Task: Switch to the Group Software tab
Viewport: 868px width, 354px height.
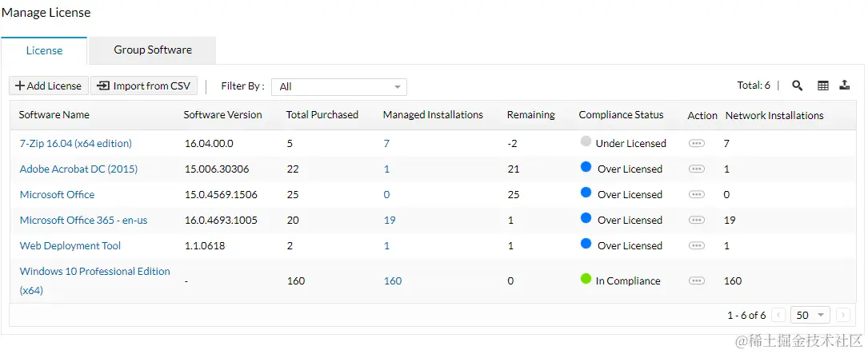Action: point(152,50)
